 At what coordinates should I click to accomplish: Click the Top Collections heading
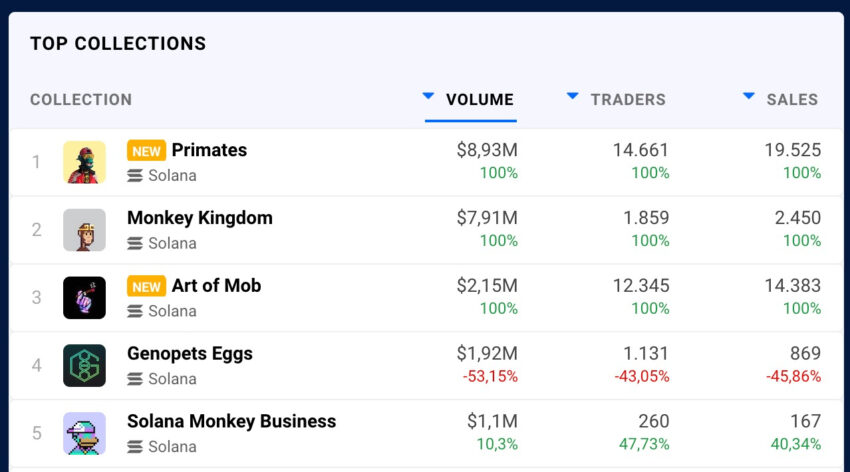[118, 43]
